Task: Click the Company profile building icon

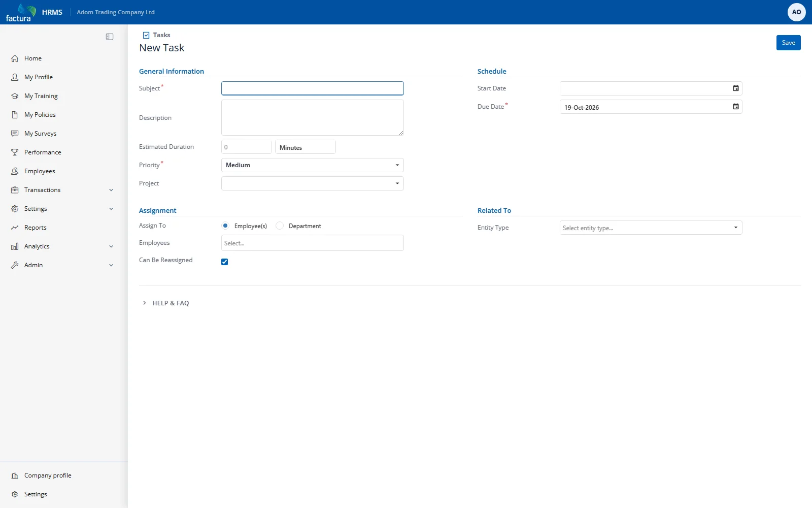Action: pyautogui.click(x=15, y=475)
